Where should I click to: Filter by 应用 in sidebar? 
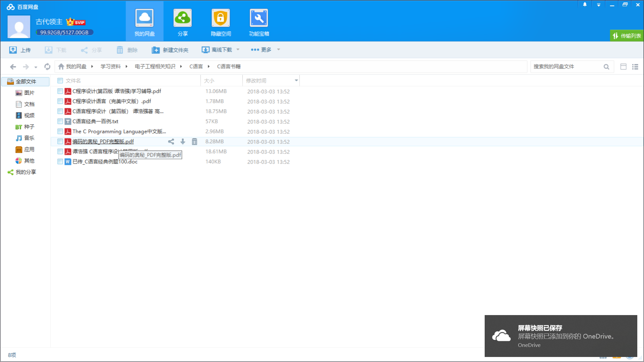pos(25,149)
